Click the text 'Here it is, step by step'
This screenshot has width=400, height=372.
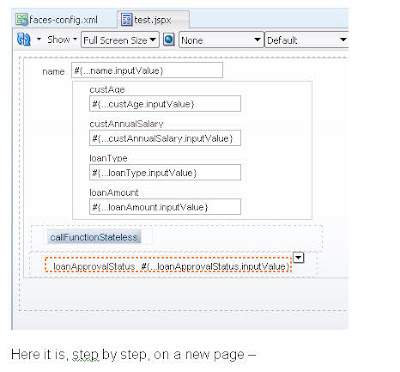point(79,354)
